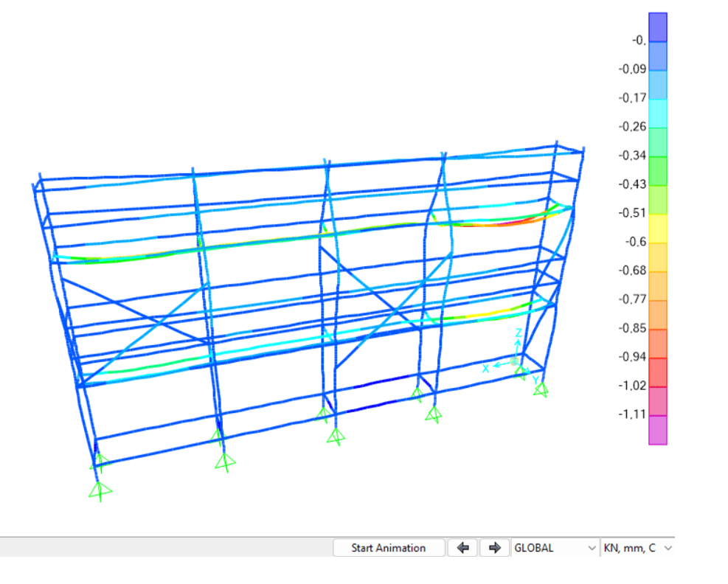This screenshot has height=584, width=728.
Task: Click the cyan legend swatch above -0,26
Action: 657,114
